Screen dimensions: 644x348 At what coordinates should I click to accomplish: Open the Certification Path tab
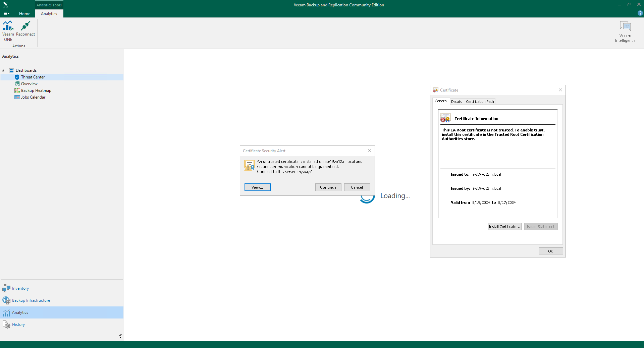480,102
